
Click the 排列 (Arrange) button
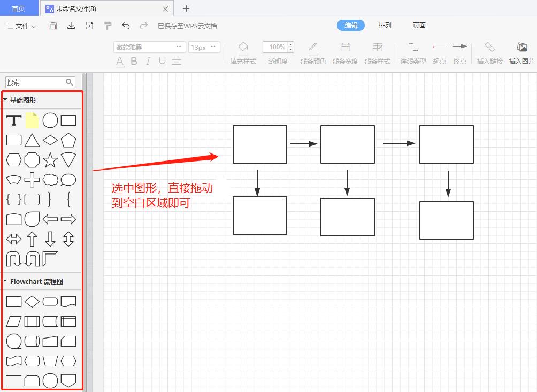(x=385, y=25)
